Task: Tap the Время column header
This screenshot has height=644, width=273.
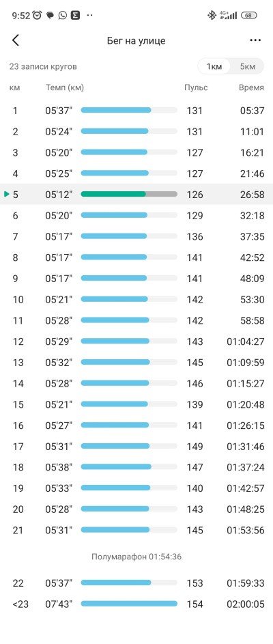Action: [x=251, y=88]
